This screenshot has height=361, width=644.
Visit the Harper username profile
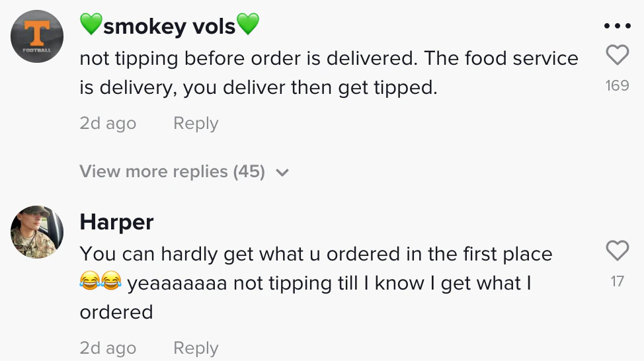[x=116, y=222]
